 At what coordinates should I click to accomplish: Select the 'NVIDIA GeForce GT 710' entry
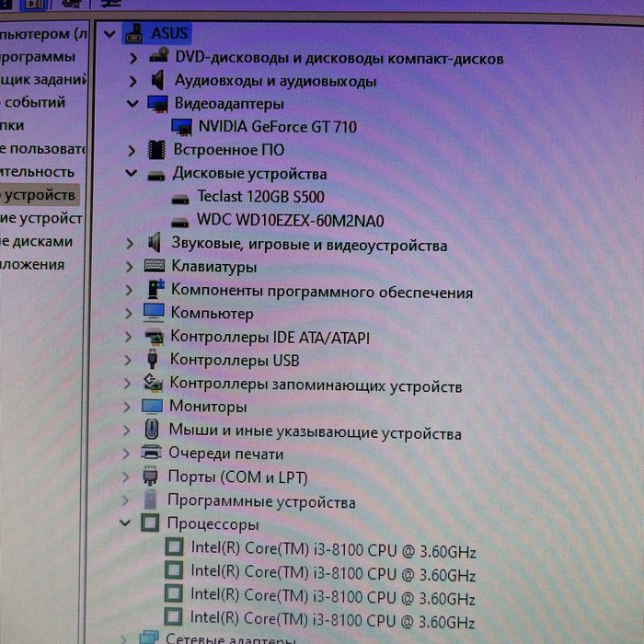point(277,127)
